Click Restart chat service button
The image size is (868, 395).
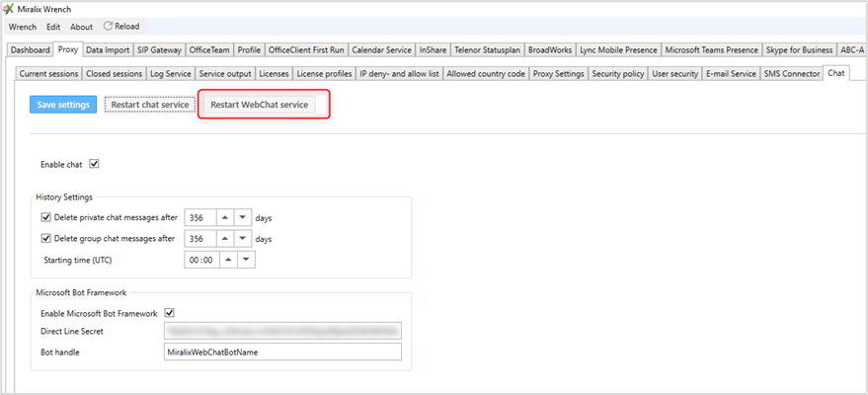pos(150,105)
